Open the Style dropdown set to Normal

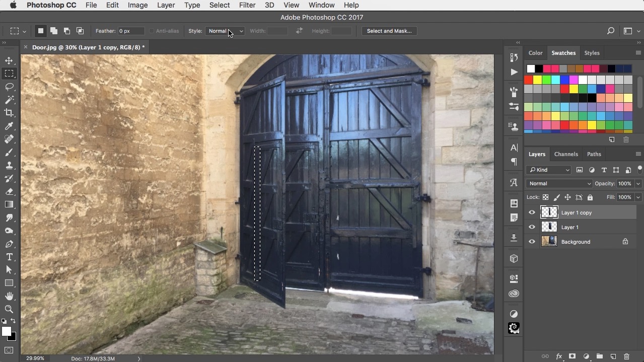click(x=225, y=31)
